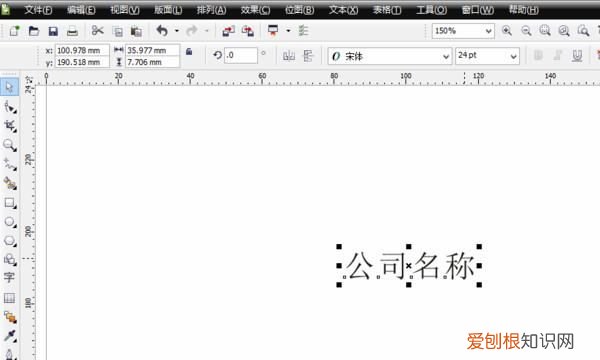This screenshot has width=600, height=360.
Task: Click the y position field 190.518 mm
Action: [x=82, y=62]
